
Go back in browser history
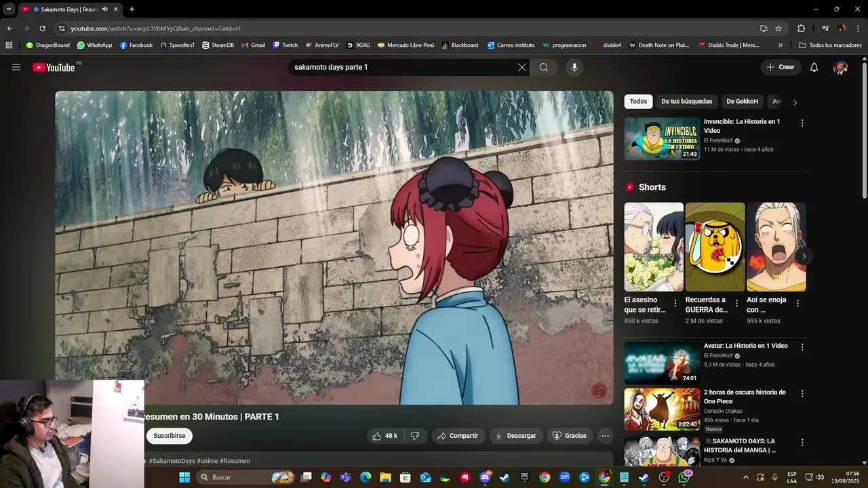click(9, 28)
